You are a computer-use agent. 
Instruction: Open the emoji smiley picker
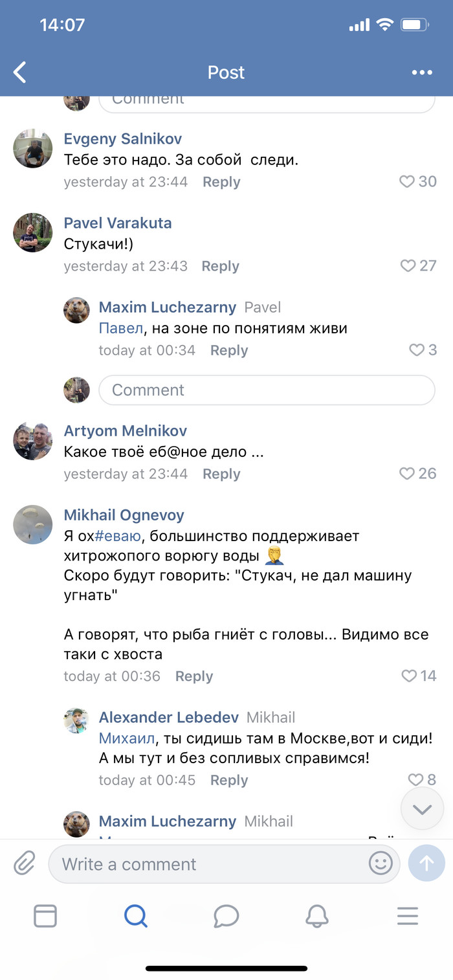381,863
